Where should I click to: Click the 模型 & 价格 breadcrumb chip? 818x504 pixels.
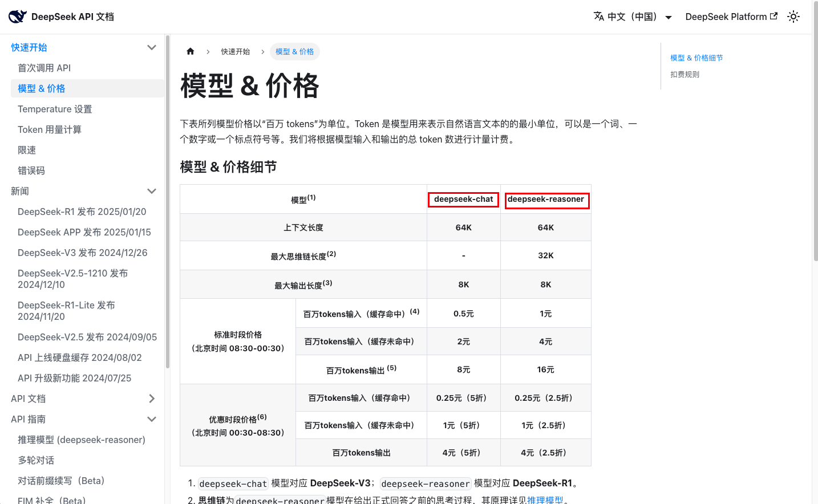point(294,51)
